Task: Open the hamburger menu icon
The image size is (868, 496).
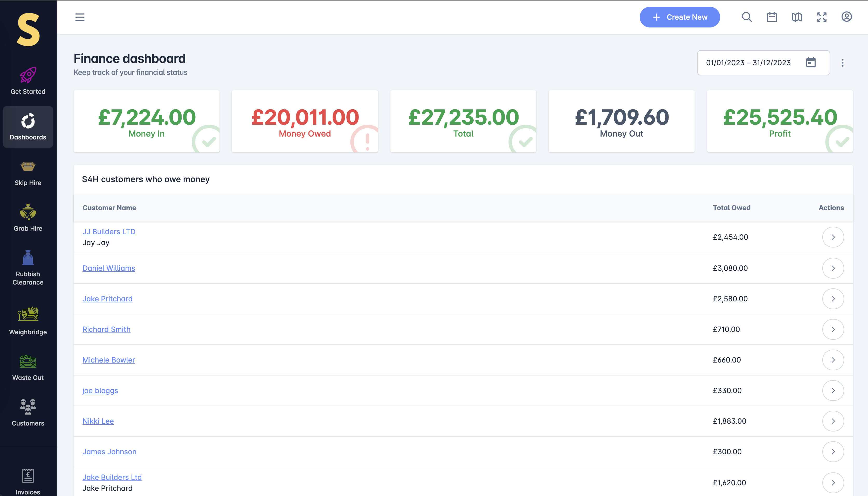Action: (x=80, y=17)
